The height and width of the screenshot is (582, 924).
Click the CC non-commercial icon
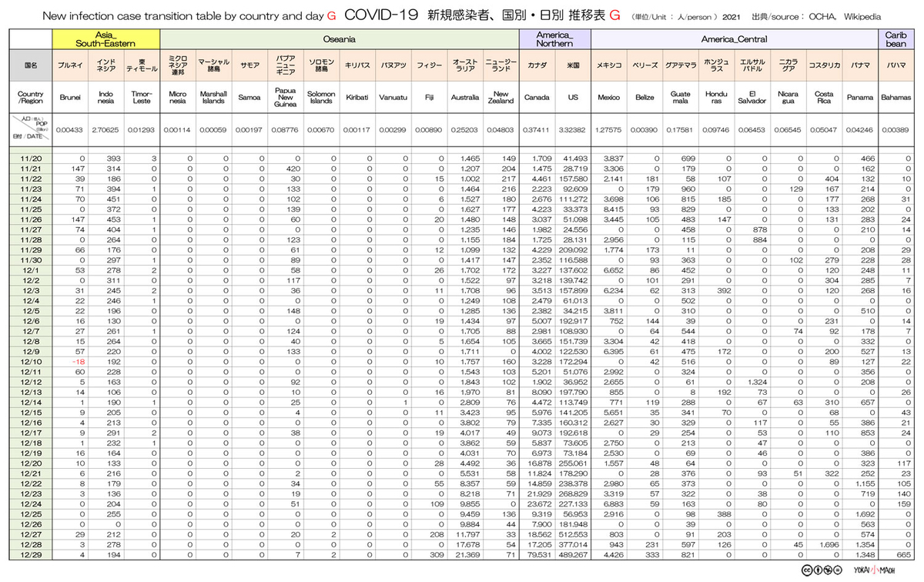click(828, 570)
